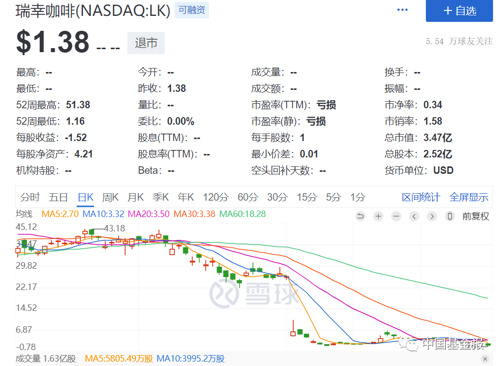Click the 可融资 tag
Screen dimensions: 500x366
[x=192, y=10]
